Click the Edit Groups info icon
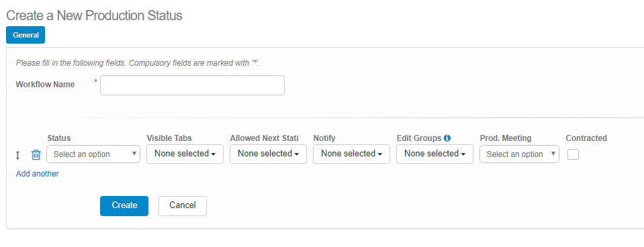644x247 pixels. click(447, 138)
